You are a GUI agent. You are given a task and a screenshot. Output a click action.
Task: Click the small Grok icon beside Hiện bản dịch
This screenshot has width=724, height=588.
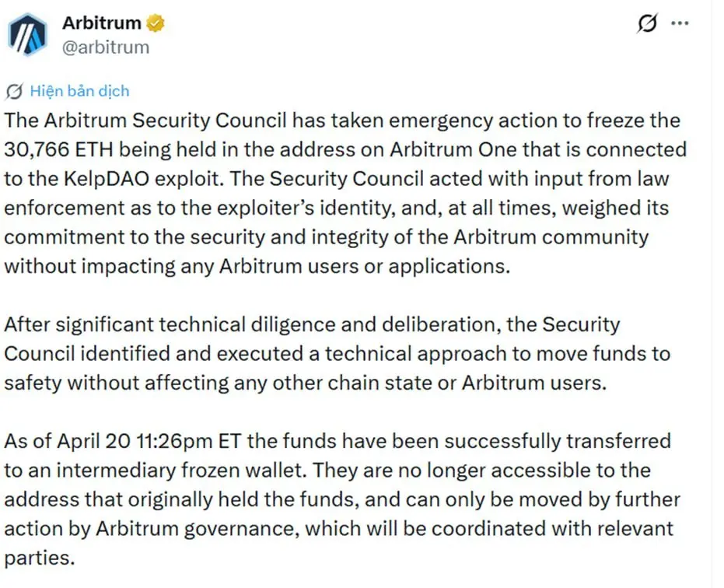14,92
